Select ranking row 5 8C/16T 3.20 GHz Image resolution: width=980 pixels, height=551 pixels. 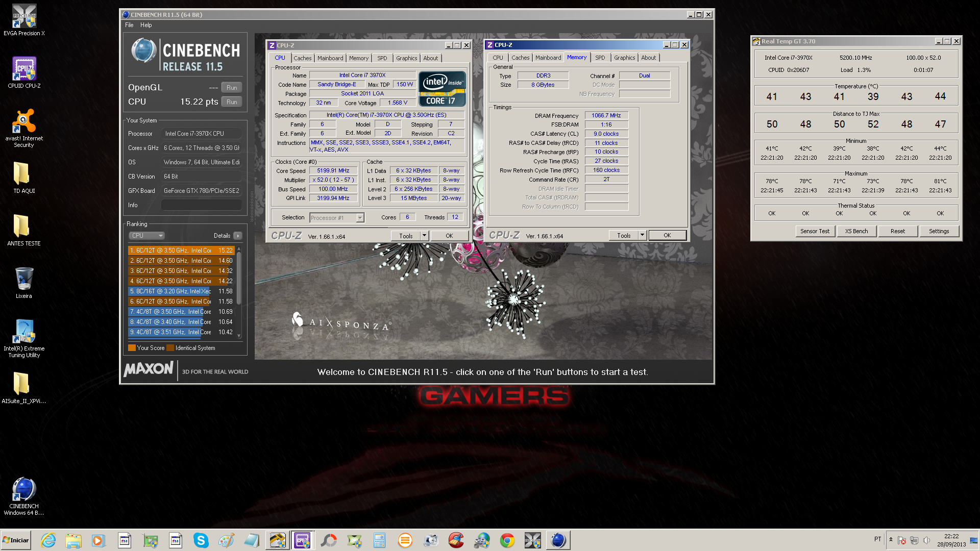[181, 291]
